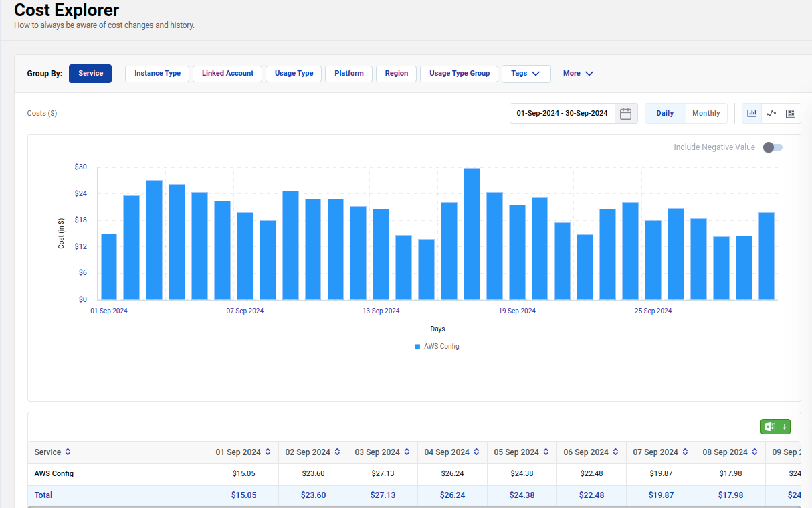Screen dimensions: 812x508
Task: Sort by 03 Sep 2024 column
Action: click(x=407, y=452)
